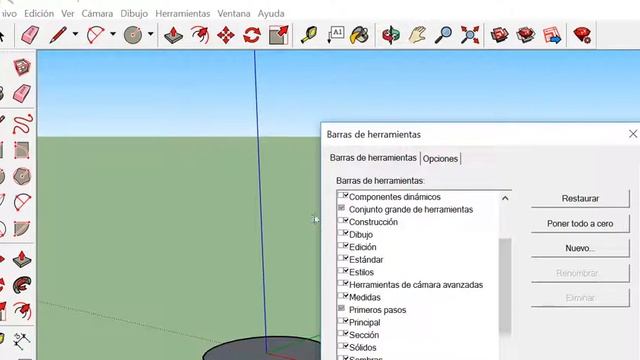Select the Push/Pull tool in the top toolbar

click(173, 35)
